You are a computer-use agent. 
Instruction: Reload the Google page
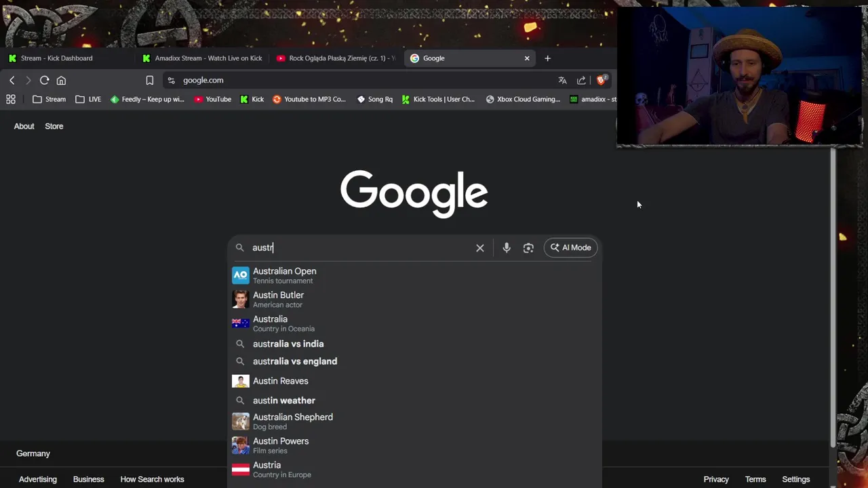coord(44,80)
